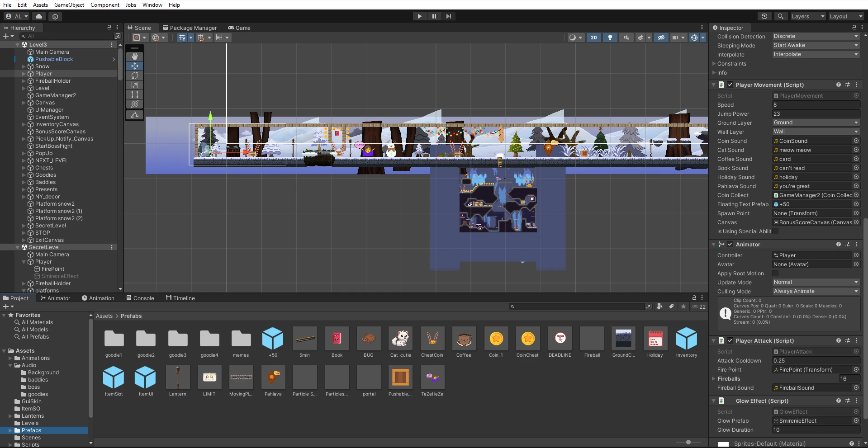
Task: Open global search magnifier icon
Action: coord(780,16)
